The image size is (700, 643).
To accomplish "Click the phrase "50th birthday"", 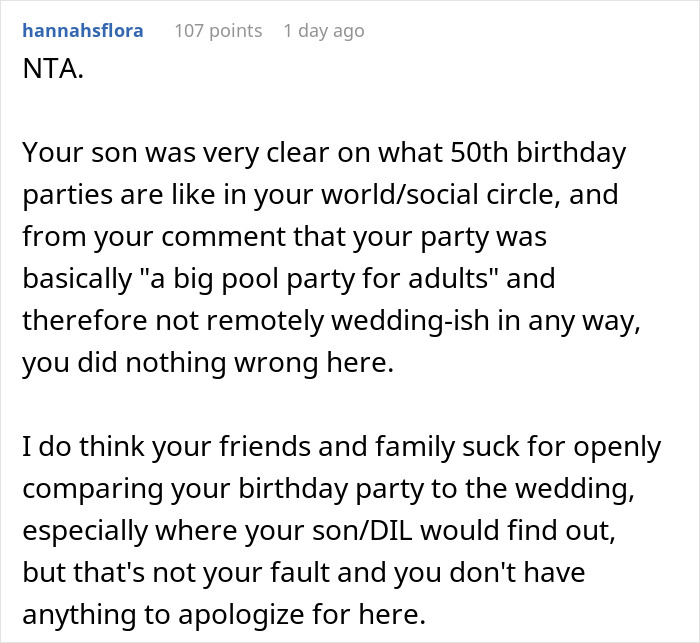I will pos(541,154).
